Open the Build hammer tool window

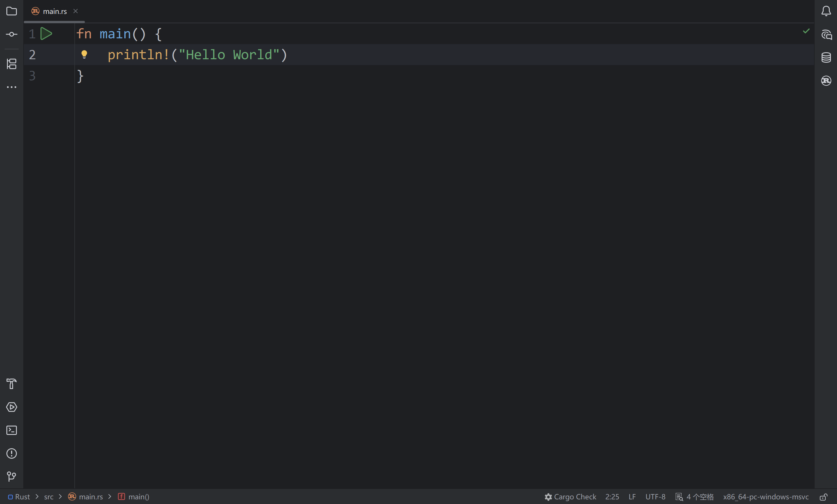pyautogui.click(x=12, y=384)
